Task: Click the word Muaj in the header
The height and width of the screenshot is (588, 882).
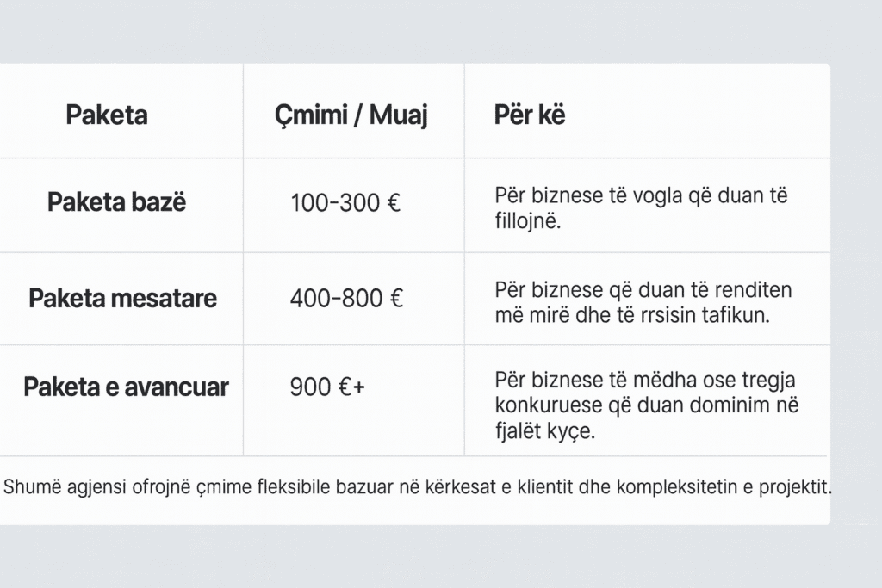Action: [398, 115]
